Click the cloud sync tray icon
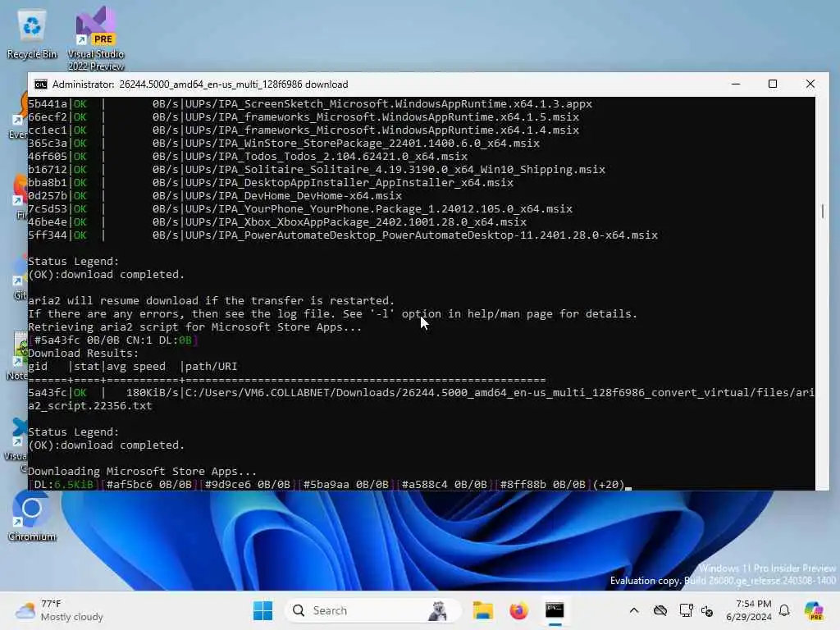 (660, 610)
